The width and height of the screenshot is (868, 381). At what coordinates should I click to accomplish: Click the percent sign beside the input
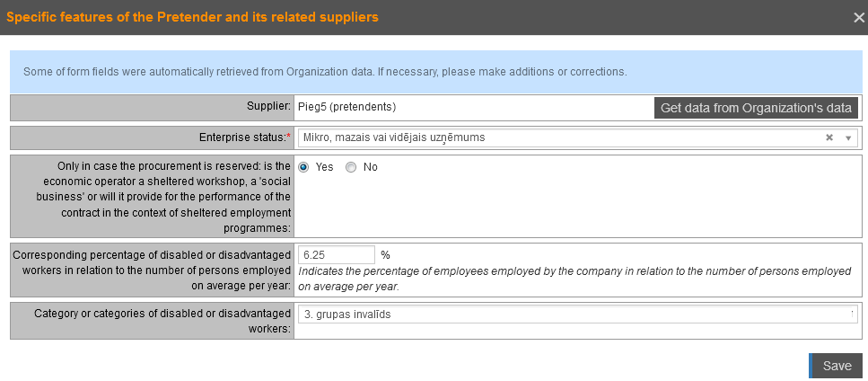[x=385, y=254]
